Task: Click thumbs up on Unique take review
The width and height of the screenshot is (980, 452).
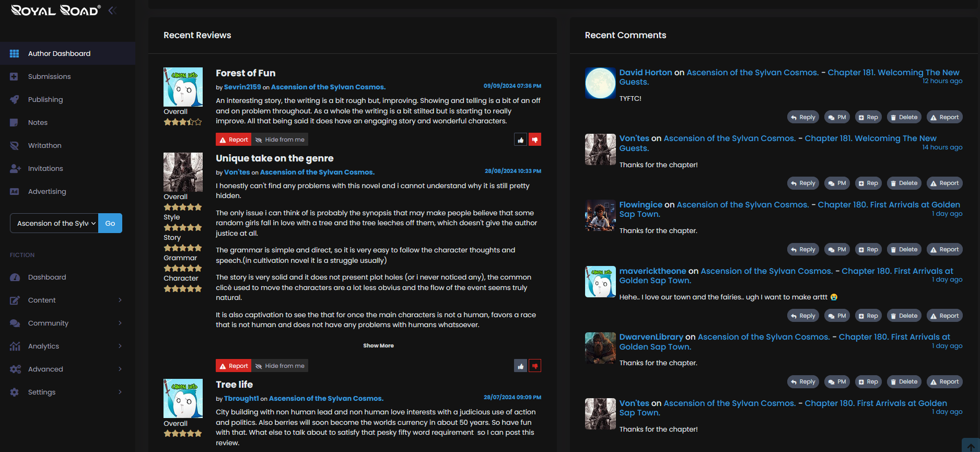Action: pyautogui.click(x=520, y=366)
